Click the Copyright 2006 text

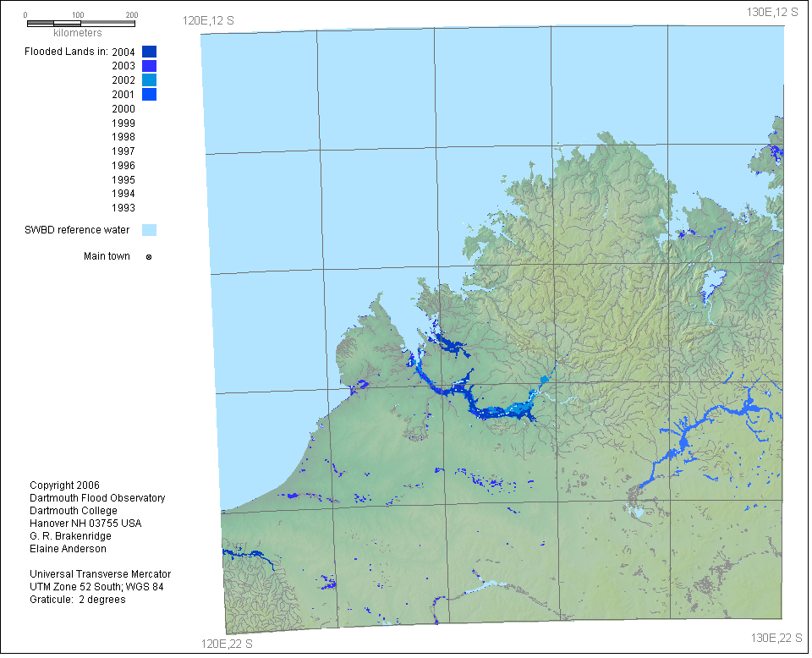(64, 485)
